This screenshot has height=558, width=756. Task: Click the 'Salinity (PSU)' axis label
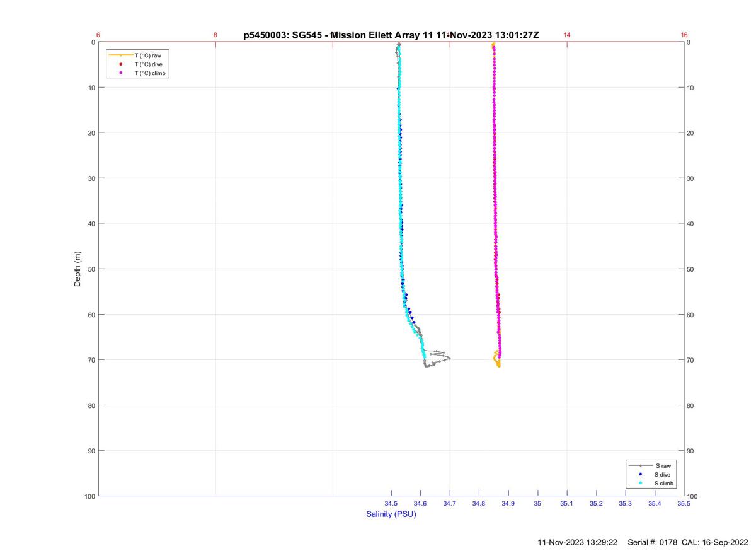(391, 514)
